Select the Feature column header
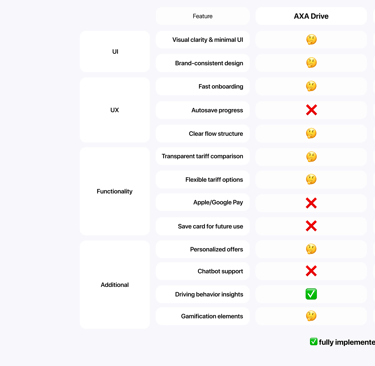 203,16
